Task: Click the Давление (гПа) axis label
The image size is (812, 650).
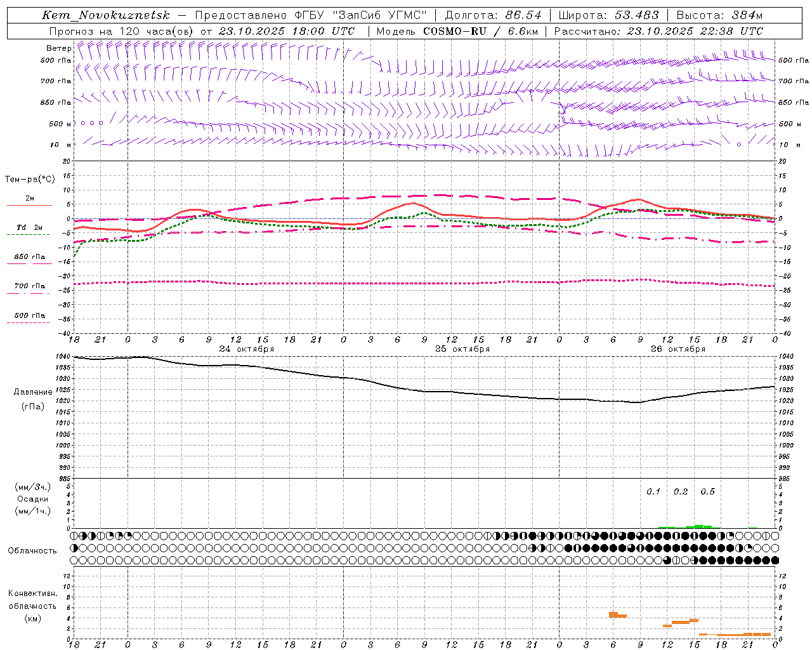Action: point(33,399)
